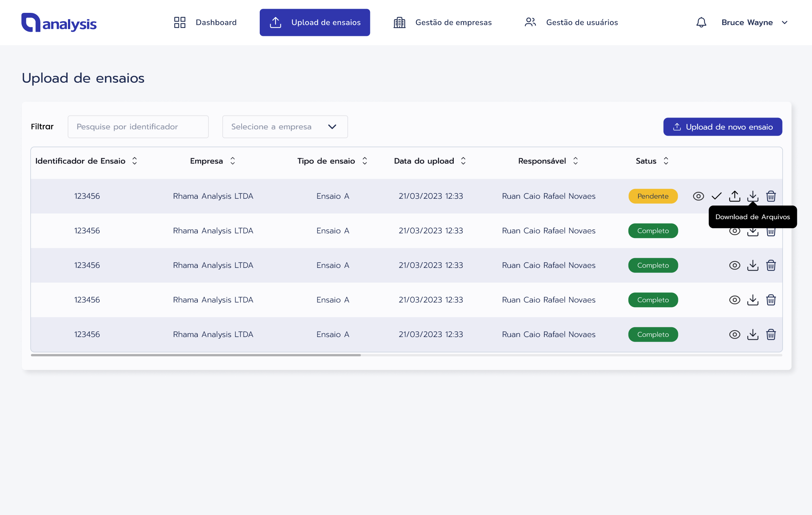Click eye icon in the last table row

click(x=735, y=334)
